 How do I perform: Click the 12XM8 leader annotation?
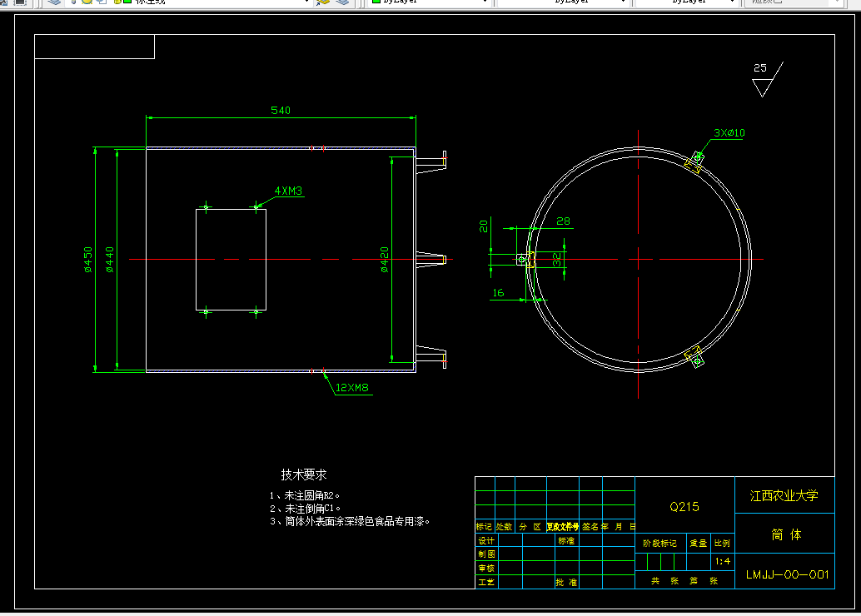point(352,388)
